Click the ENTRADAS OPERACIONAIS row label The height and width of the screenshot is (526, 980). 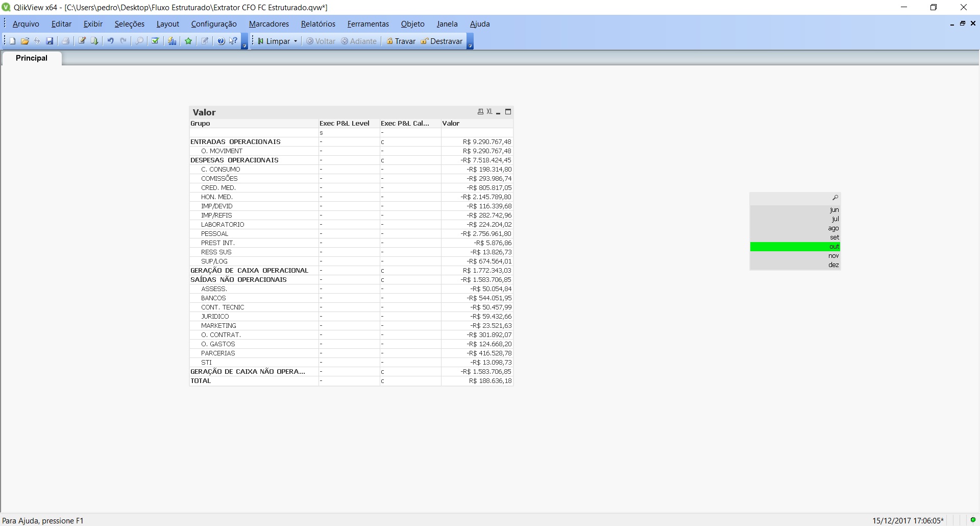[x=235, y=142]
